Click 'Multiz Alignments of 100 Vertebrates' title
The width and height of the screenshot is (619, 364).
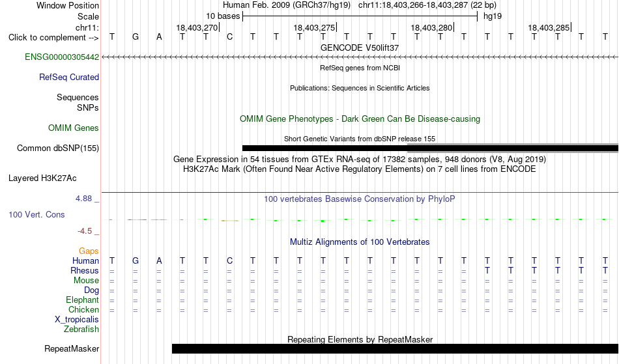point(359,242)
